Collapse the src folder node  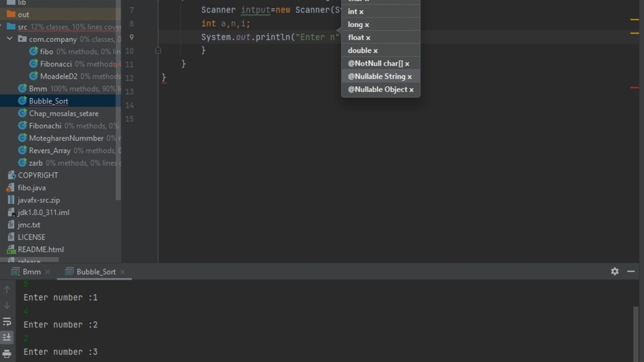(2, 27)
